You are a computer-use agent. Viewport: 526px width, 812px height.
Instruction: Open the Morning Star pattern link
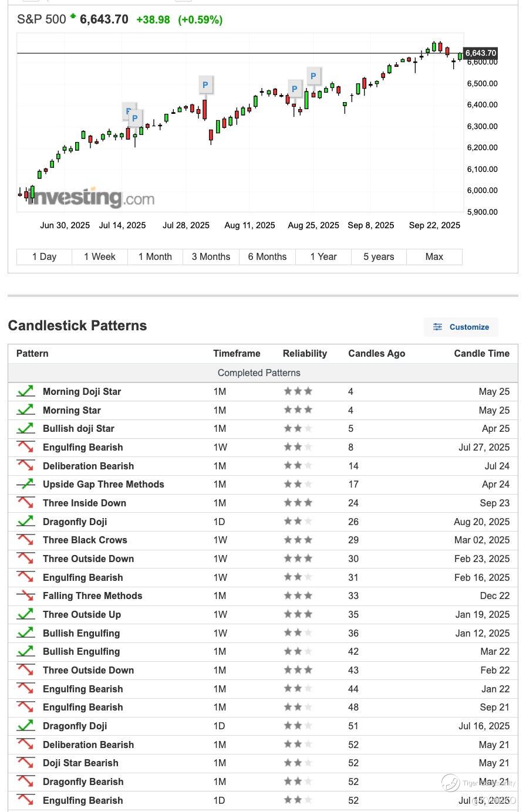click(72, 410)
